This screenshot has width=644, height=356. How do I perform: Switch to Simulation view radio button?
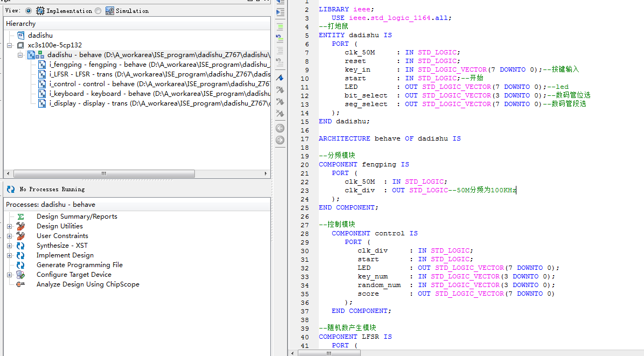click(x=98, y=11)
